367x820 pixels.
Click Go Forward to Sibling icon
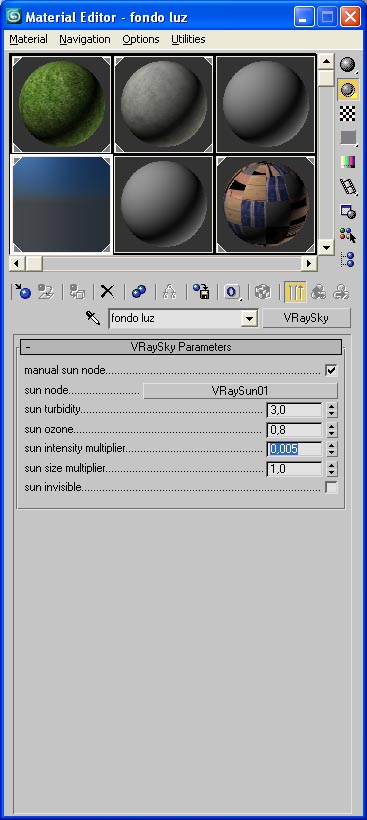(341, 292)
